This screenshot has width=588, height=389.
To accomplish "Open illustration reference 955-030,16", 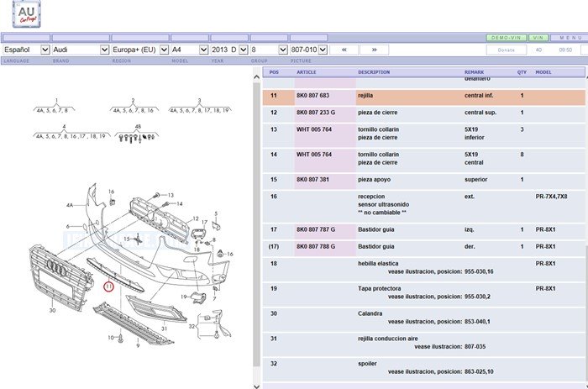I will 479,271.
